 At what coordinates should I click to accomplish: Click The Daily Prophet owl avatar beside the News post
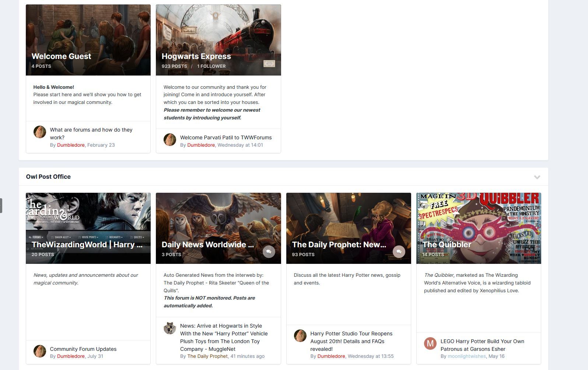(170, 328)
